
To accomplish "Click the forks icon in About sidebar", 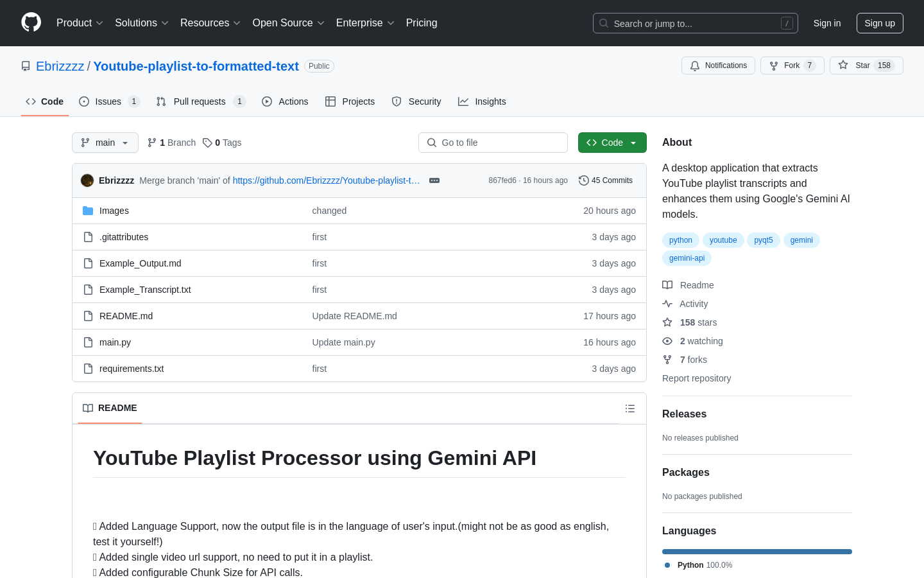I will [x=667, y=360].
